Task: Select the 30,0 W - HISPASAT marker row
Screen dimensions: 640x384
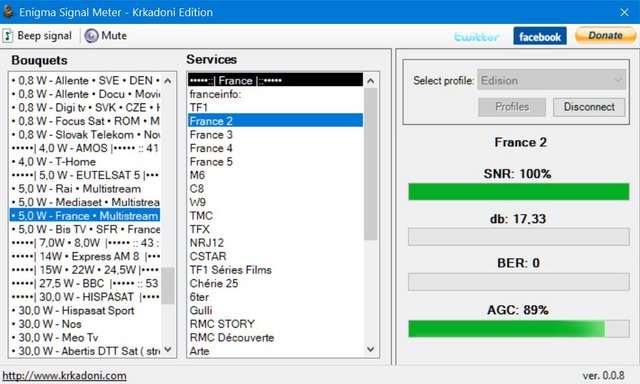Action: tap(85, 297)
